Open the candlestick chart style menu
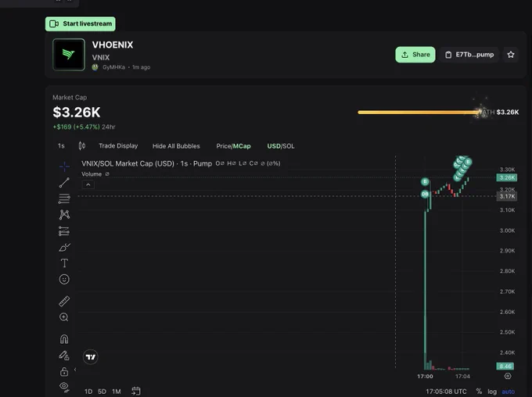The height and width of the screenshot is (397, 532). (82, 146)
